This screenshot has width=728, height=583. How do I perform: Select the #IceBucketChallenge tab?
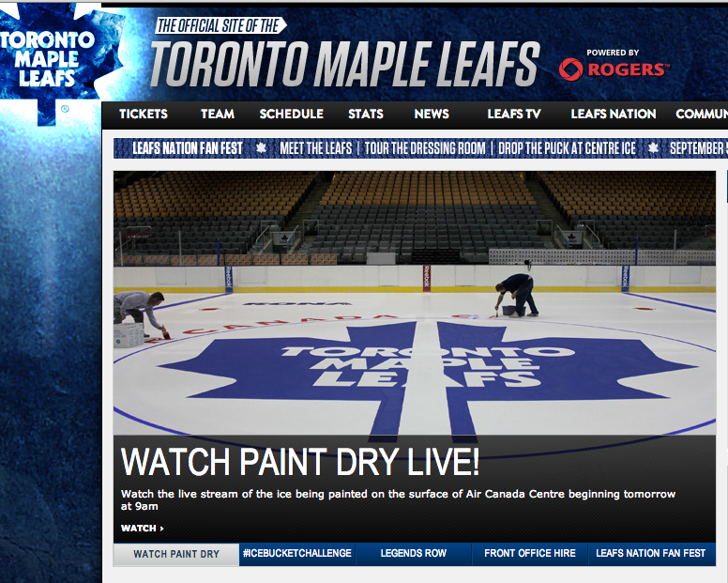pyautogui.click(x=297, y=554)
